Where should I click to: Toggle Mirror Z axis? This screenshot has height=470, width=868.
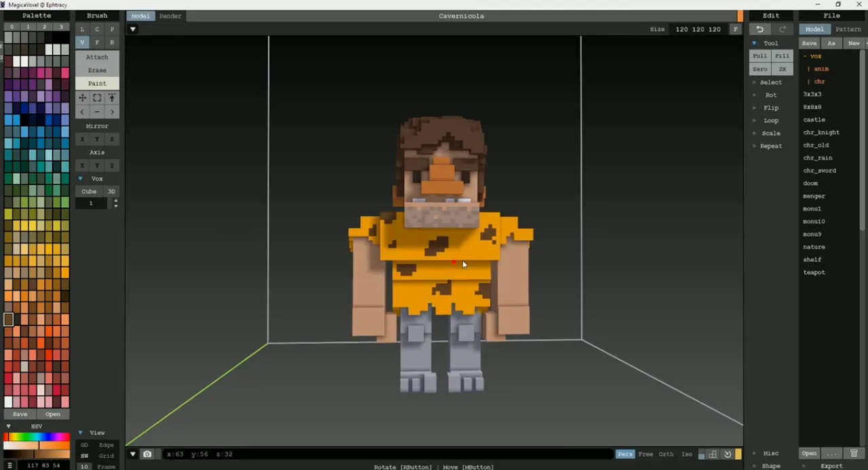tap(112, 139)
